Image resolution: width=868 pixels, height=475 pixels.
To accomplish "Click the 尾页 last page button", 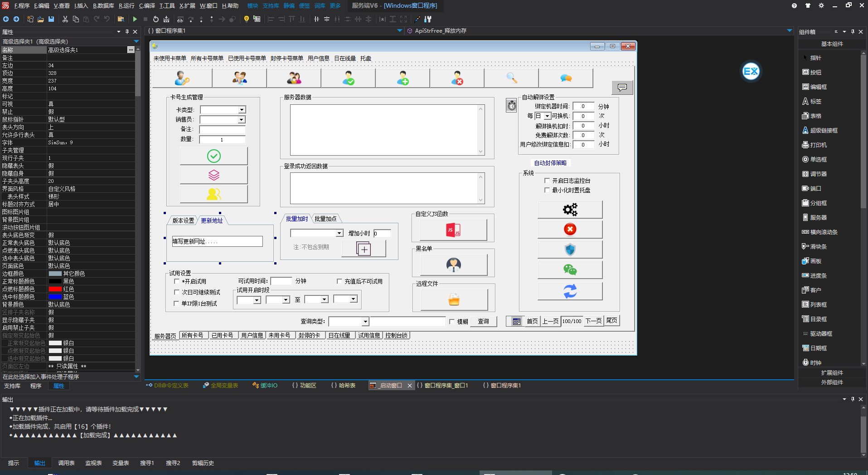I will coord(612,321).
